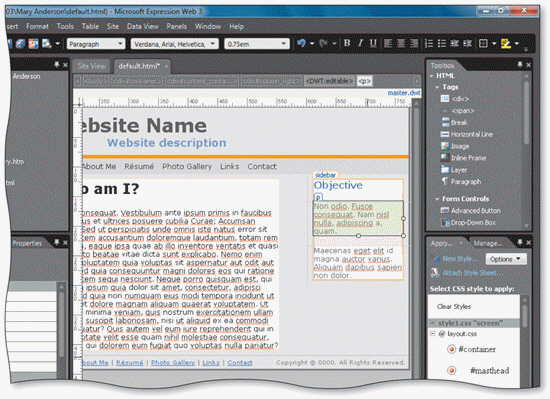Open the highlight color dropdown arrow
550x399 pixels.
(x=517, y=43)
